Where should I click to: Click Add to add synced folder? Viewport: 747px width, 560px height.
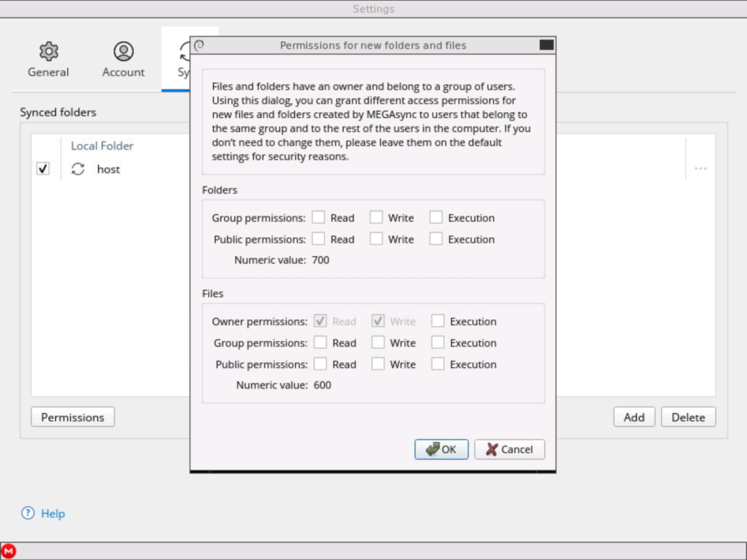pos(634,417)
